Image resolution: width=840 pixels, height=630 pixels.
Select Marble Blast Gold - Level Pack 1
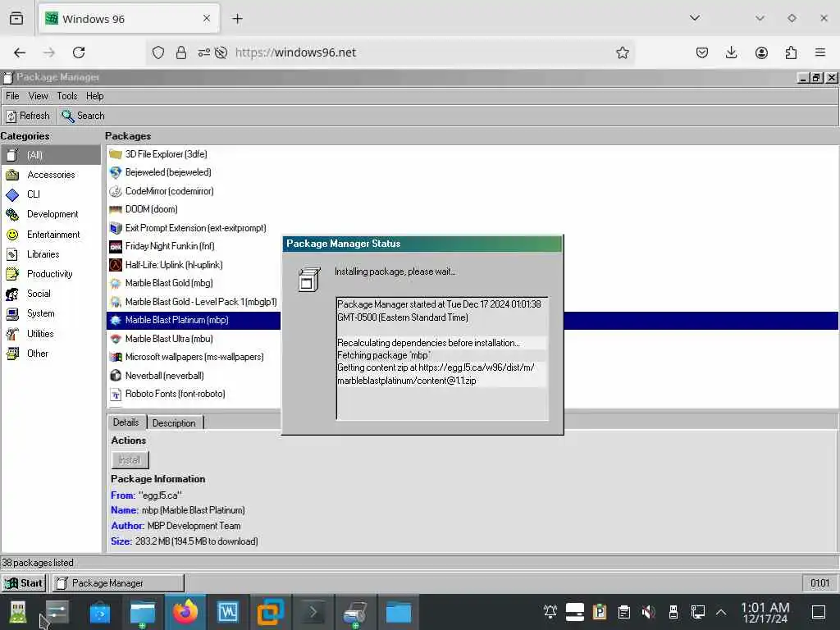194,302
